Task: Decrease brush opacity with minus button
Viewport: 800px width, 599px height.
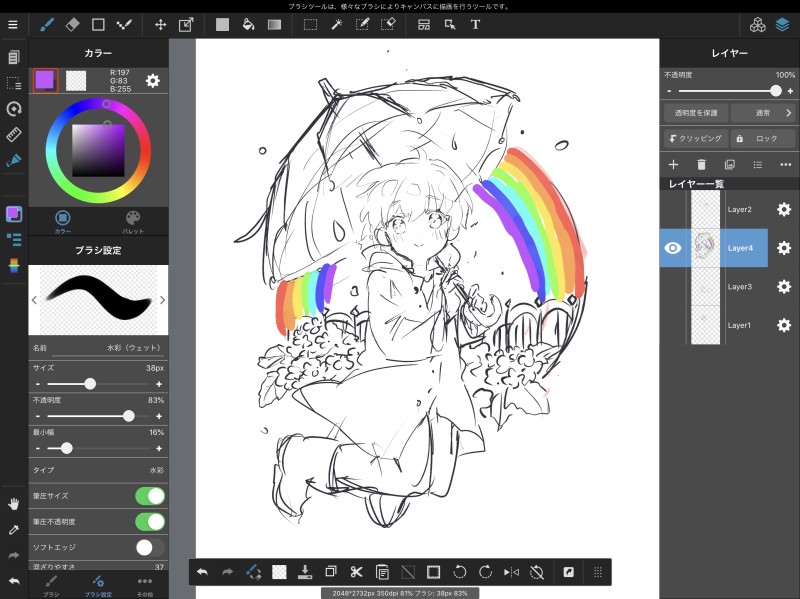Action: point(38,416)
